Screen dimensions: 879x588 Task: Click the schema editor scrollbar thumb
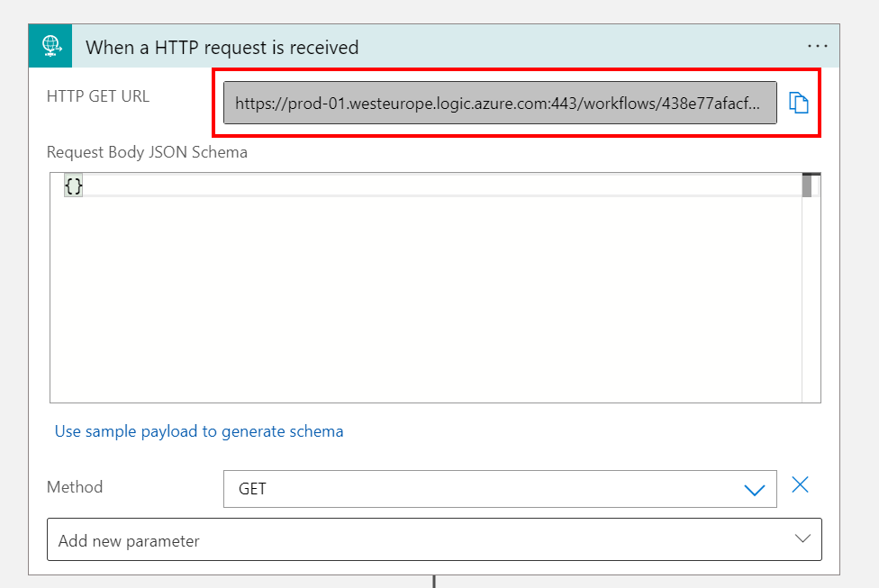pos(807,185)
